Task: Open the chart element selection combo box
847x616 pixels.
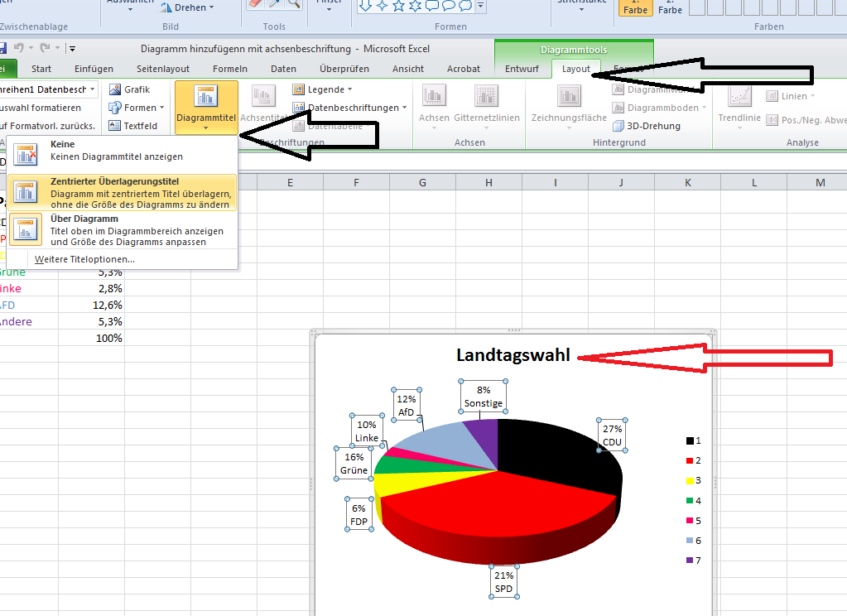Action: (x=48, y=89)
